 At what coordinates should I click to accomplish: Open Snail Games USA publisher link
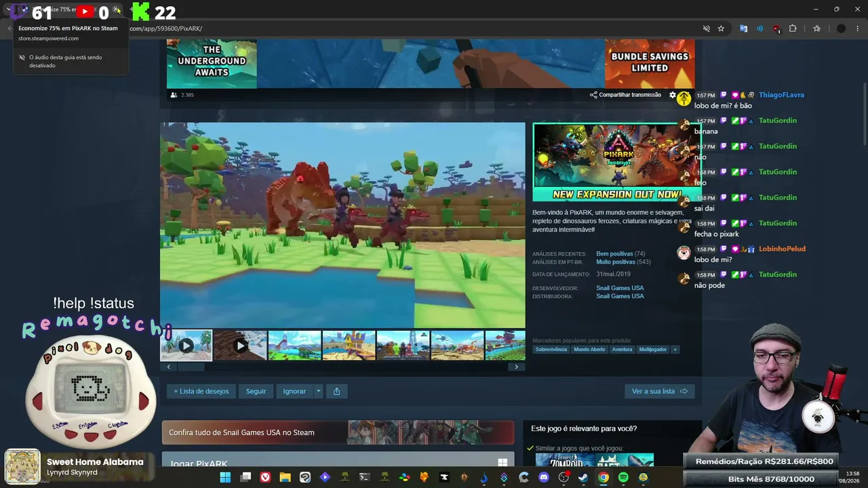pyautogui.click(x=620, y=296)
